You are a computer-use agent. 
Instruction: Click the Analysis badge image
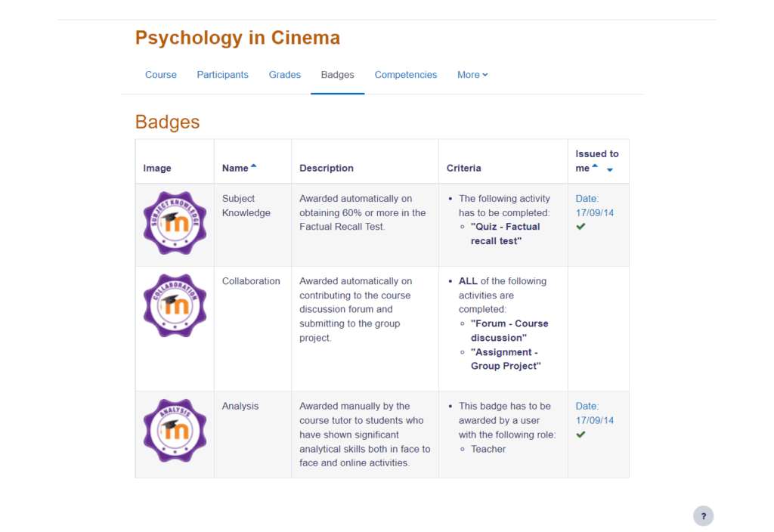175,431
